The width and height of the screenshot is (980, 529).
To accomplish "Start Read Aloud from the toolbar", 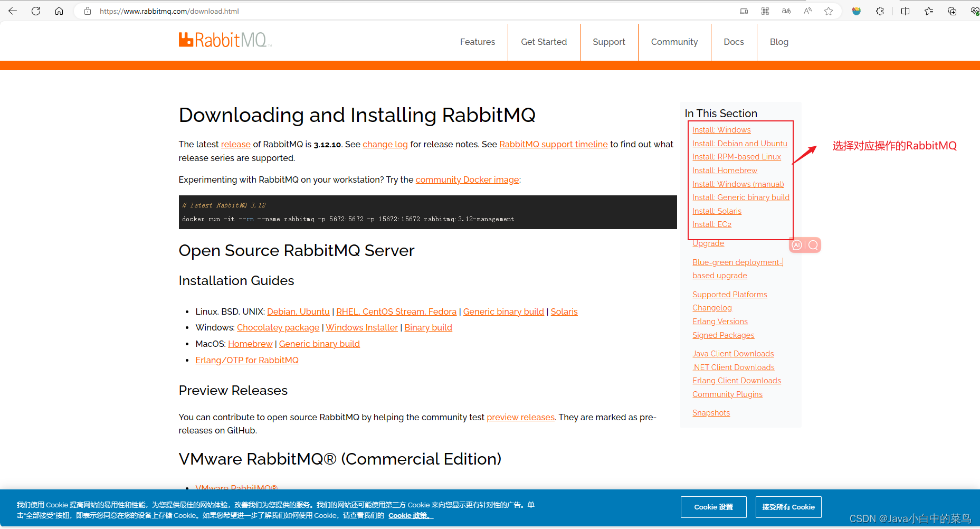I will point(807,11).
